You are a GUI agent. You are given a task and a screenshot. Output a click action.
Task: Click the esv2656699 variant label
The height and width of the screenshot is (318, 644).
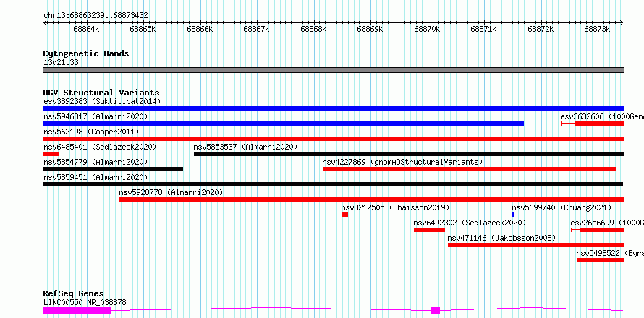click(x=607, y=223)
